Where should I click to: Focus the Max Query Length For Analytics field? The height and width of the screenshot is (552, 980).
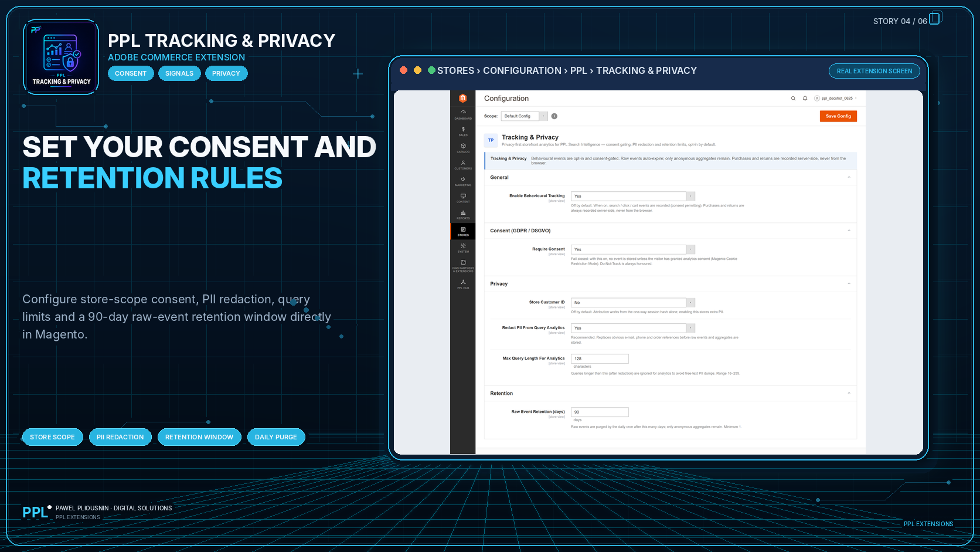(x=600, y=358)
